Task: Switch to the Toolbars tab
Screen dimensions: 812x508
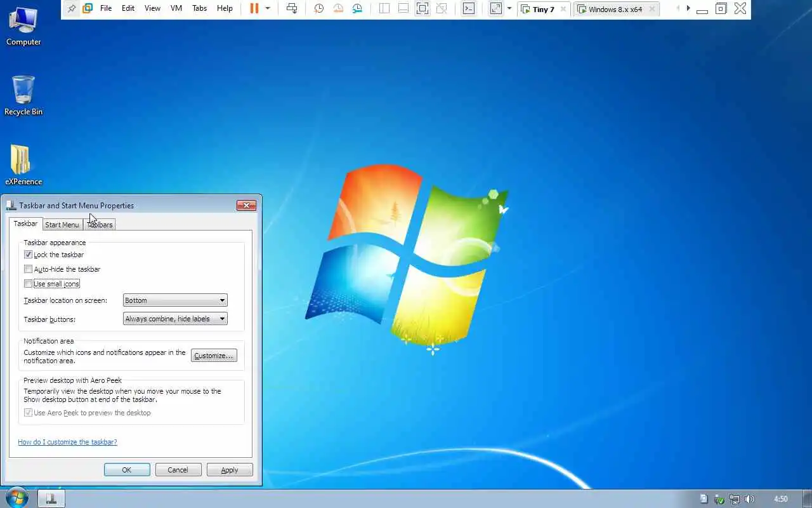Action: click(x=100, y=225)
